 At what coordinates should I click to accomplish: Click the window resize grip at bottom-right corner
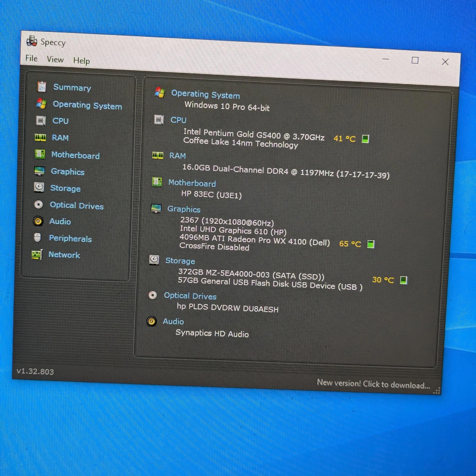tap(436, 391)
